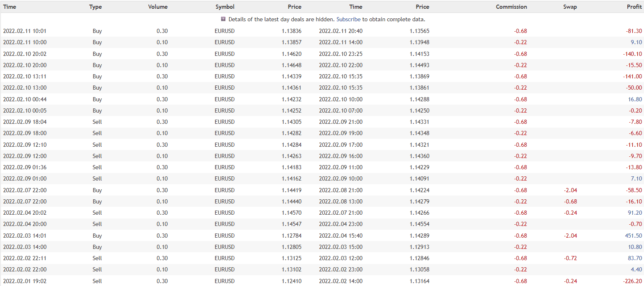
Task: Sort the table by the Symbol column
Action: 225,7
